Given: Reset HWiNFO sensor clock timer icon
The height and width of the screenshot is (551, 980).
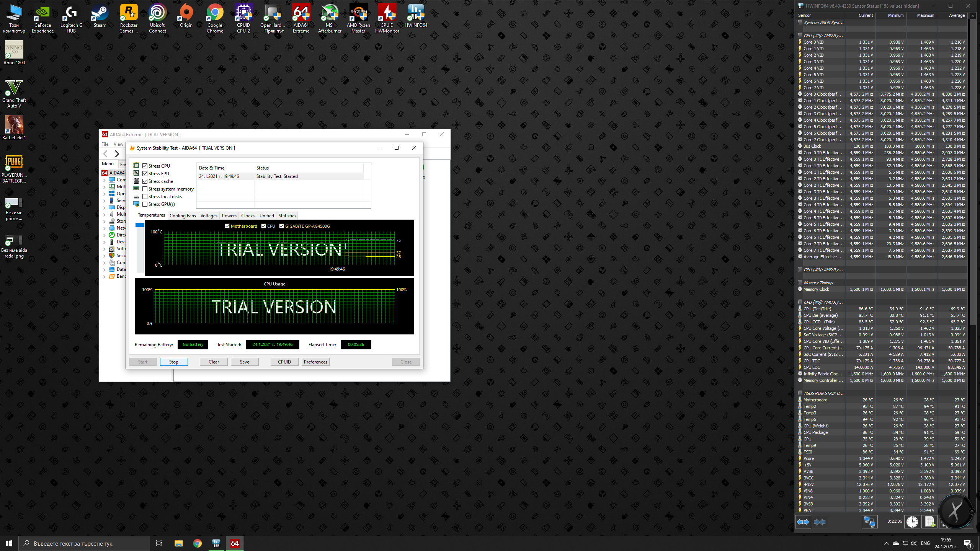Looking at the screenshot, I should pyautogui.click(x=912, y=522).
